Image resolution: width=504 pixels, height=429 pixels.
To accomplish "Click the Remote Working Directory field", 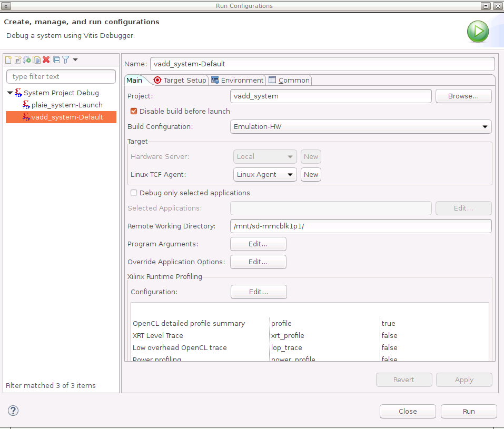I will [361, 226].
